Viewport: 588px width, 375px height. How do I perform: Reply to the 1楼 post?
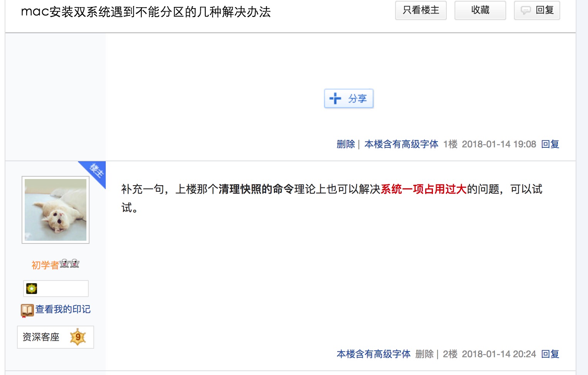coord(550,144)
